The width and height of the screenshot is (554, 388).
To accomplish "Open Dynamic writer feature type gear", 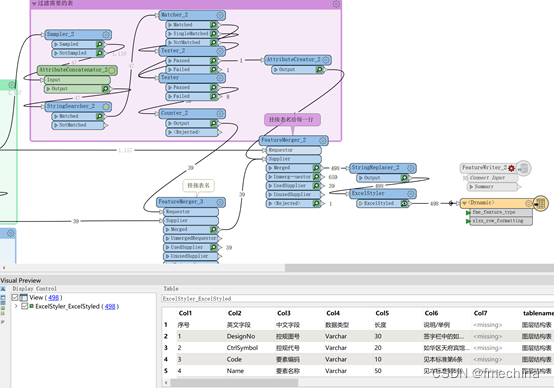I will (x=528, y=203).
